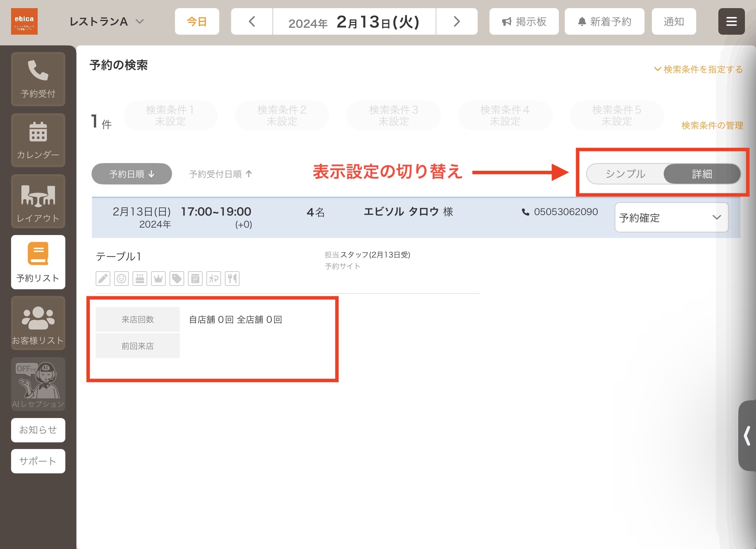Open 予約受付 phone icon in sidebar
756x549 pixels.
(38, 79)
